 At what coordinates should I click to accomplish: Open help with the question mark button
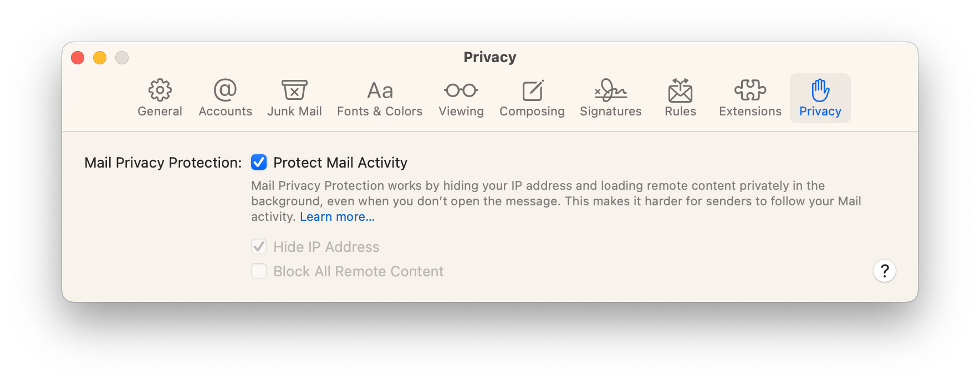point(884,271)
